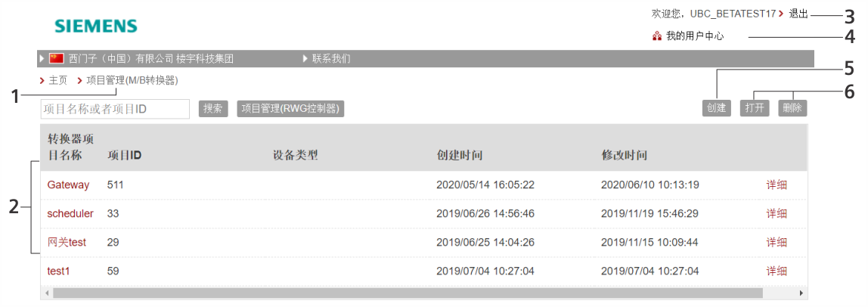Open 项目管理(RWG控制器) button
Image resolution: width=868 pixels, height=307 pixels.
pos(290,108)
